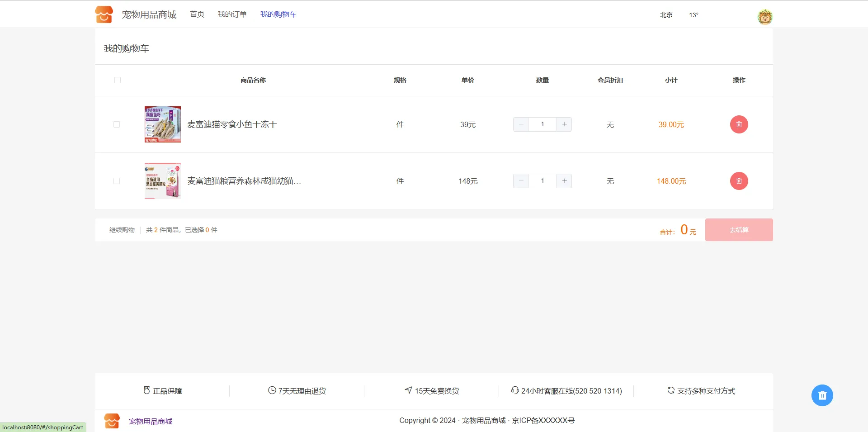Increase quantity of the 148元 cat food
The width and height of the screenshot is (868, 432).
coord(564,181)
